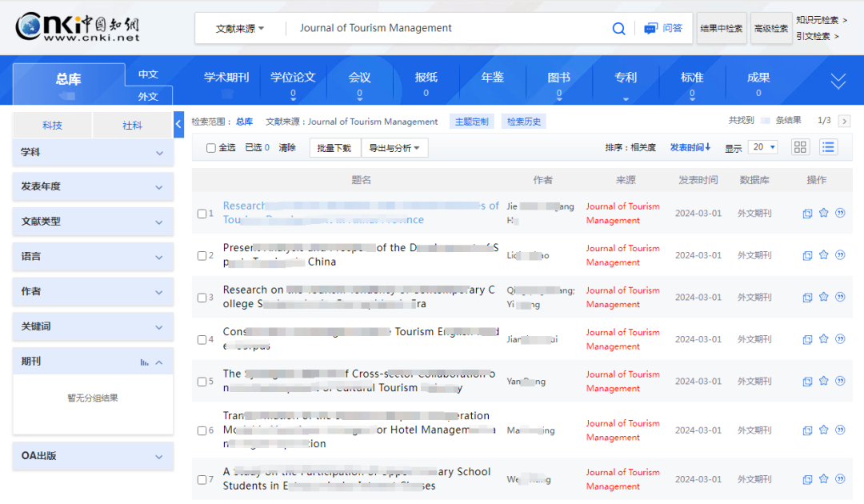Click the 检索历史 button
This screenshot has width=864, height=504.
coord(524,121)
